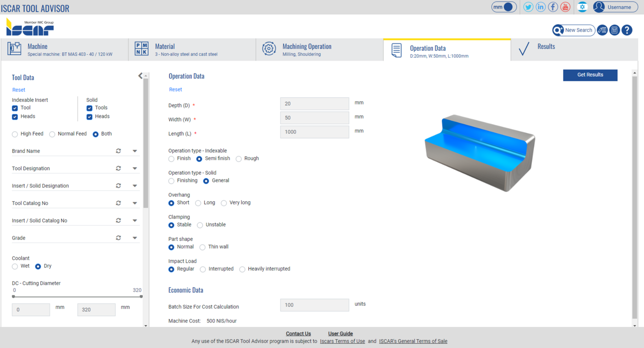Viewport: 644px width, 348px height.
Task: Select the High Feed radio button
Action: (15, 134)
